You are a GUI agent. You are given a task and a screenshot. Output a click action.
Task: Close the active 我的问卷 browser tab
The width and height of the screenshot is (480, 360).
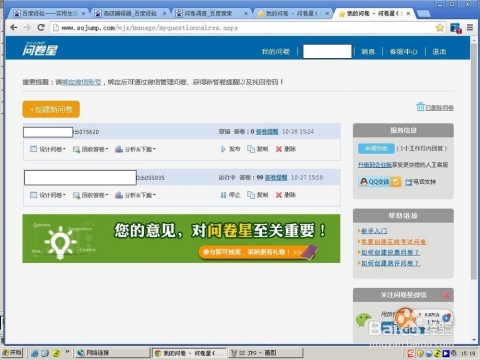pyautogui.click(x=408, y=13)
